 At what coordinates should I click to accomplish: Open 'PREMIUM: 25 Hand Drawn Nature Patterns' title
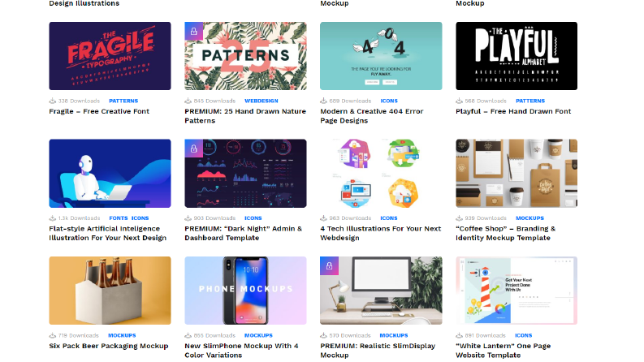(245, 116)
